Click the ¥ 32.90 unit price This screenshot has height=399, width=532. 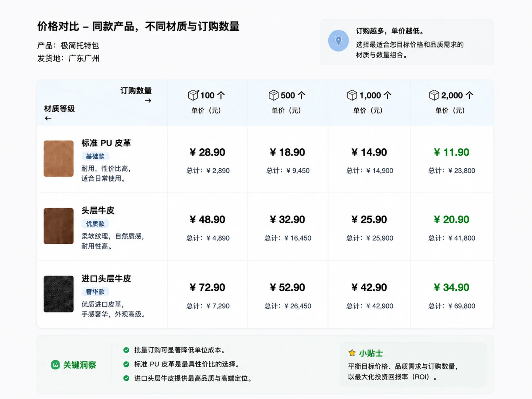click(x=287, y=220)
